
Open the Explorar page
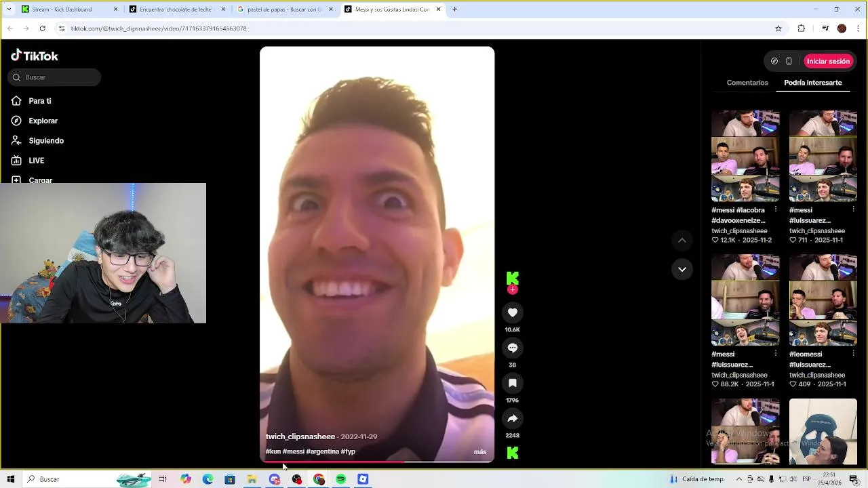point(43,121)
